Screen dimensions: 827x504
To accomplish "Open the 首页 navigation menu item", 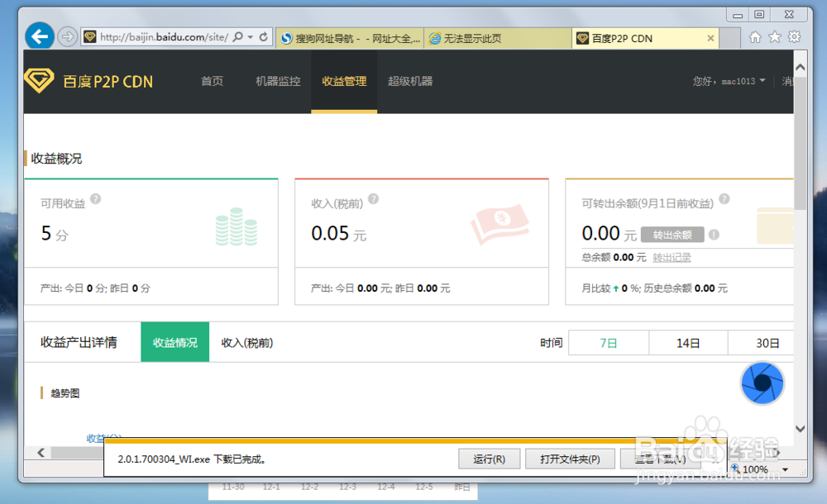I will click(212, 81).
